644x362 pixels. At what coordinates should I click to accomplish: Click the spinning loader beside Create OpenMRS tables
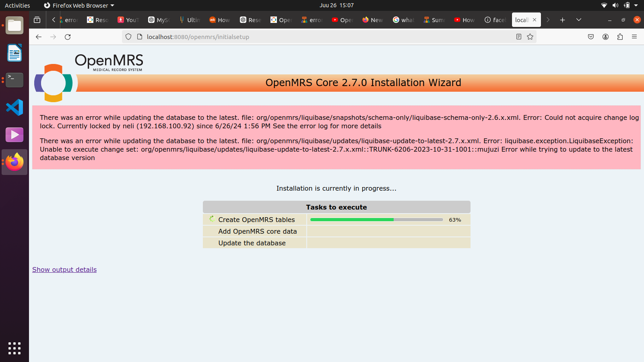pyautogui.click(x=212, y=219)
